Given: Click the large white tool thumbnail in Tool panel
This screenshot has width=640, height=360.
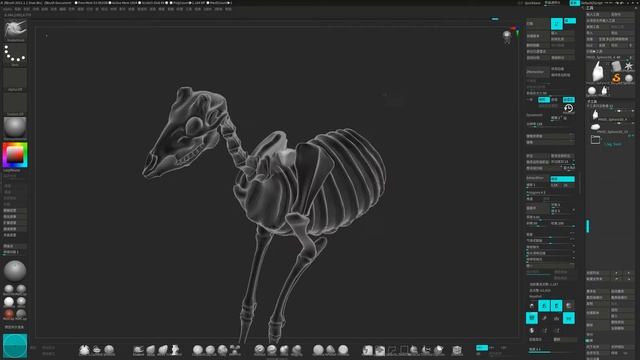Looking at the screenshot, I should tap(598, 72).
